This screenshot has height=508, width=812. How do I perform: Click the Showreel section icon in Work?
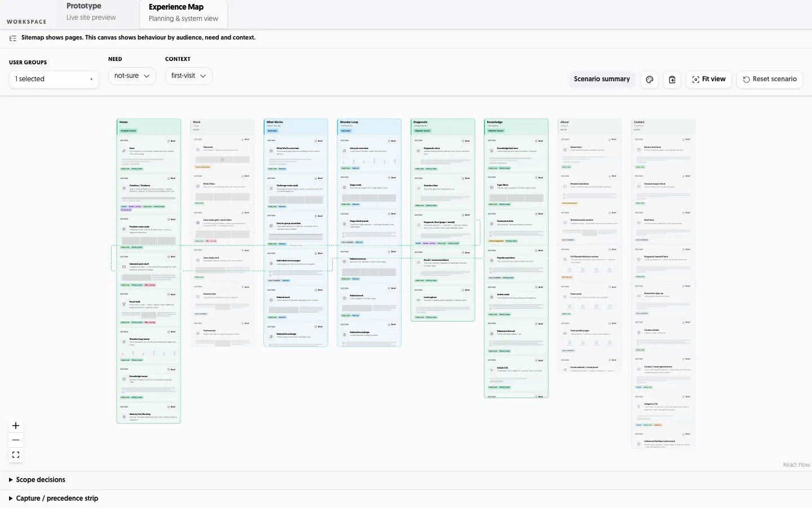pos(198,149)
